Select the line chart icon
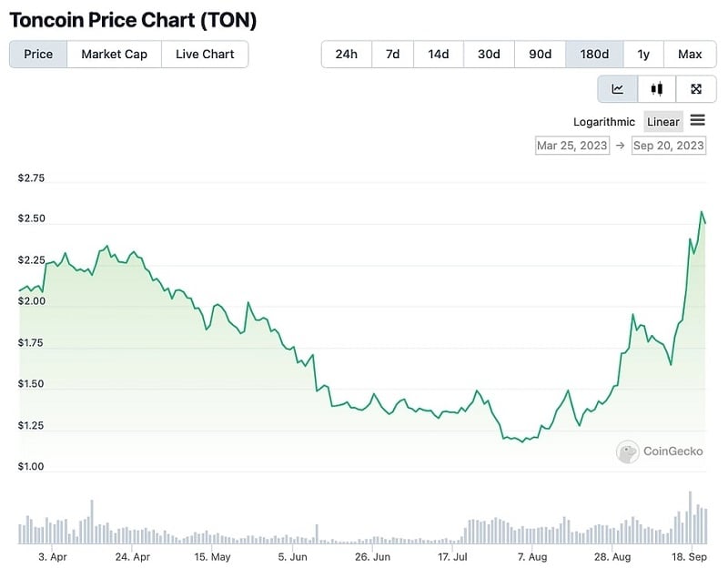The image size is (728, 568). pos(618,88)
